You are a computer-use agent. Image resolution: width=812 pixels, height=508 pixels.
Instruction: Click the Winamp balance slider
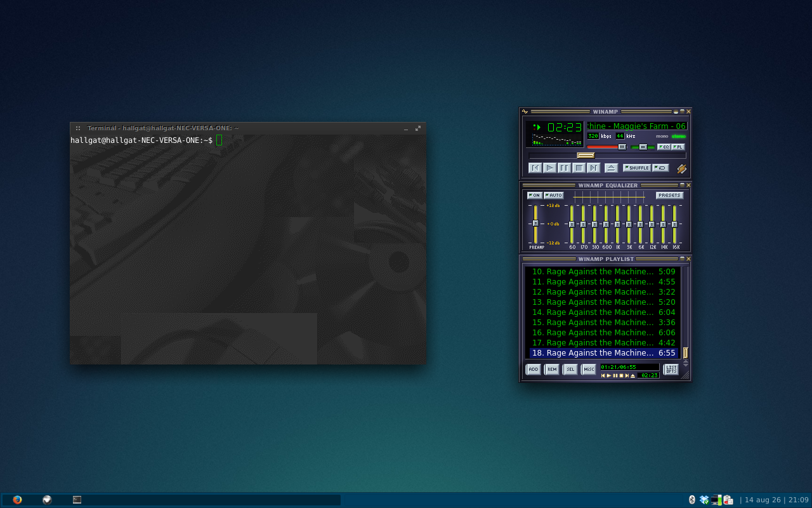point(643,147)
